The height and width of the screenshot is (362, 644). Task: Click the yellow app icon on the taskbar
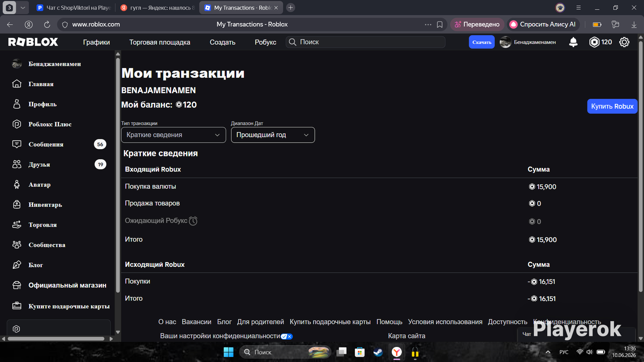click(415, 352)
